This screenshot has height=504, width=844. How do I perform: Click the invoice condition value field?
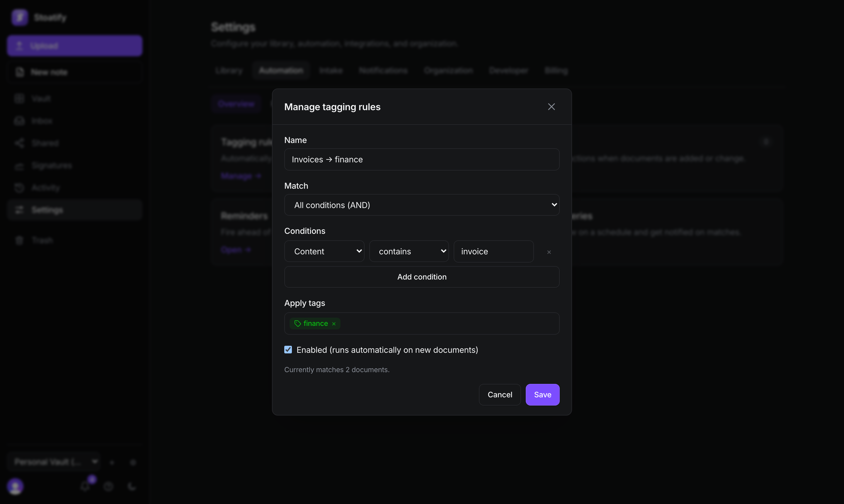tap(494, 251)
